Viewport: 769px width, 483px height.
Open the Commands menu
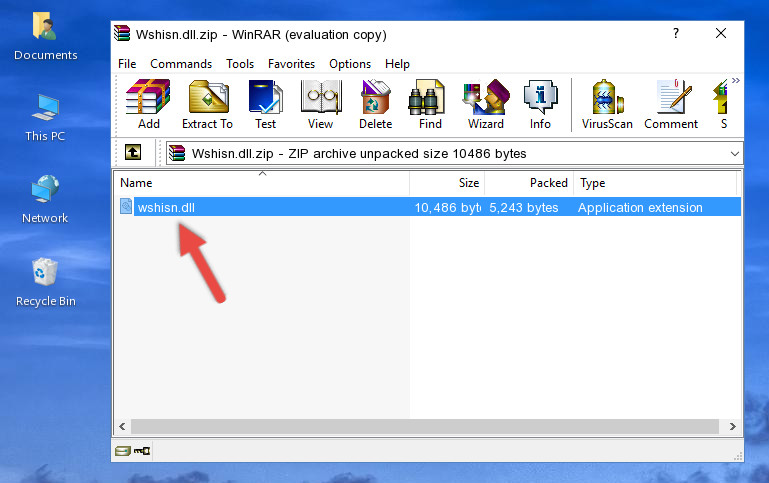(x=181, y=64)
